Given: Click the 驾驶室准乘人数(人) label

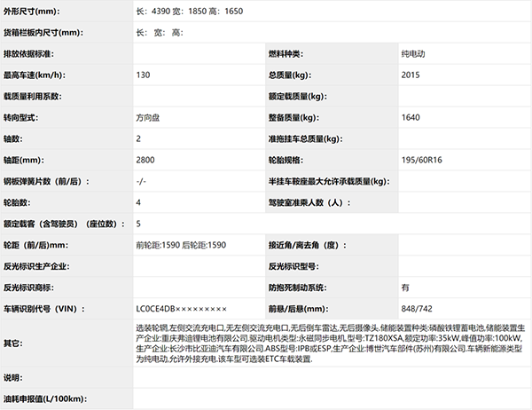Looking at the screenshot, I should click(x=309, y=203).
